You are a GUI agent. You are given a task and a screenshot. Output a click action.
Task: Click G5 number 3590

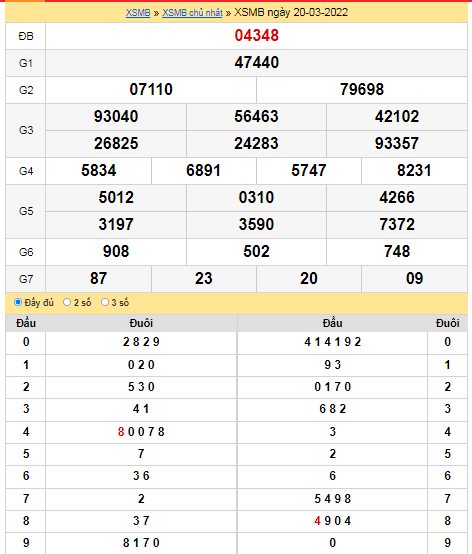tap(256, 224)
